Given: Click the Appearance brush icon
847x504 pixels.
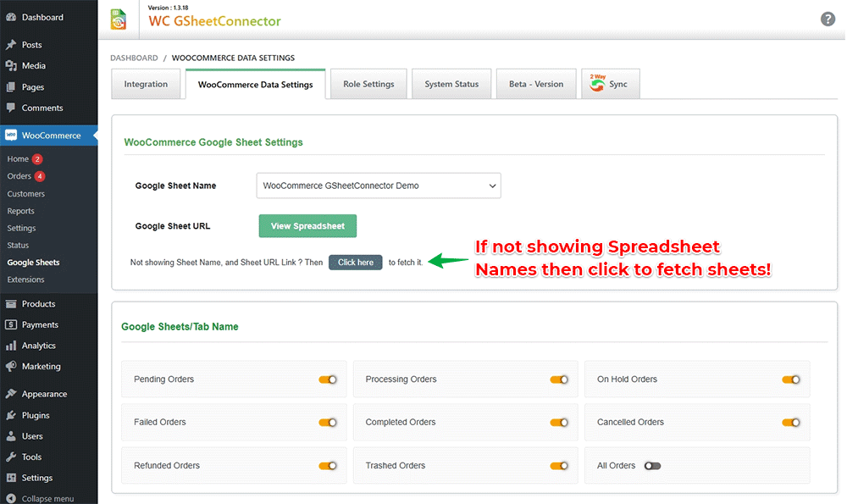Looking at the screenshot, I should [x=11, y=394].
